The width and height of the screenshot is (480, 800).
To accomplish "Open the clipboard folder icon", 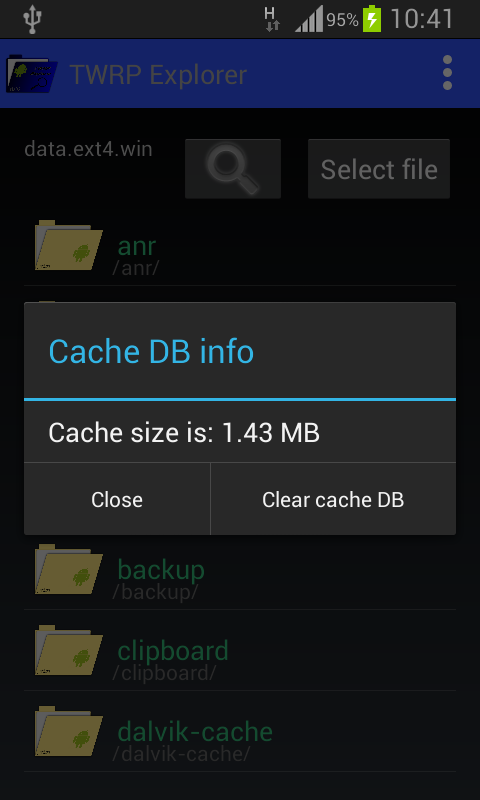I will tap(68, 650).
